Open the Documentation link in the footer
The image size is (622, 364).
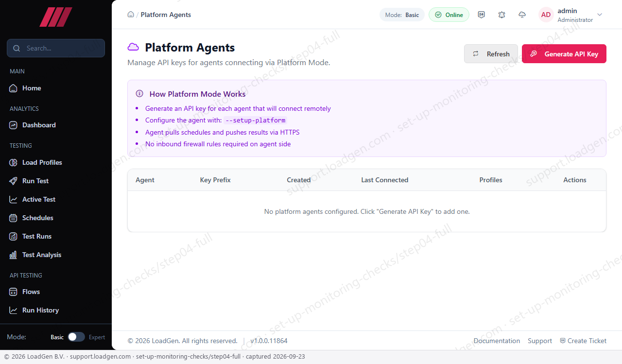pos(497,341)
